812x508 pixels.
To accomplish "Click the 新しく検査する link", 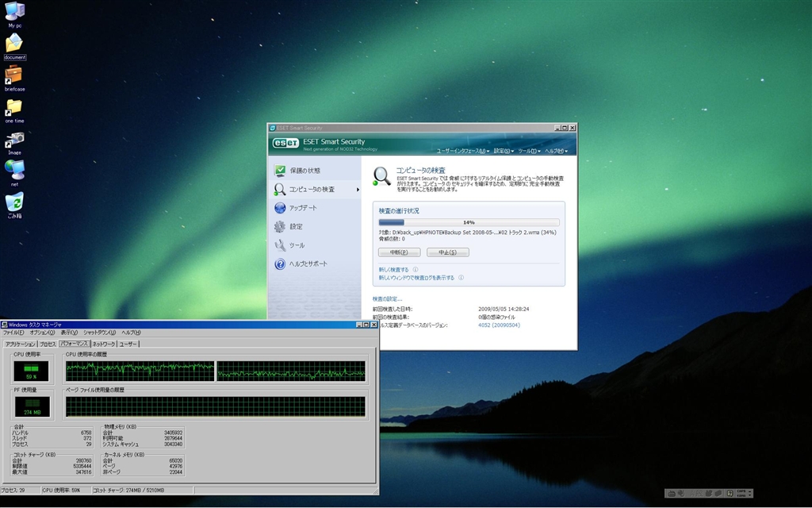I will [x=393, y=270].
